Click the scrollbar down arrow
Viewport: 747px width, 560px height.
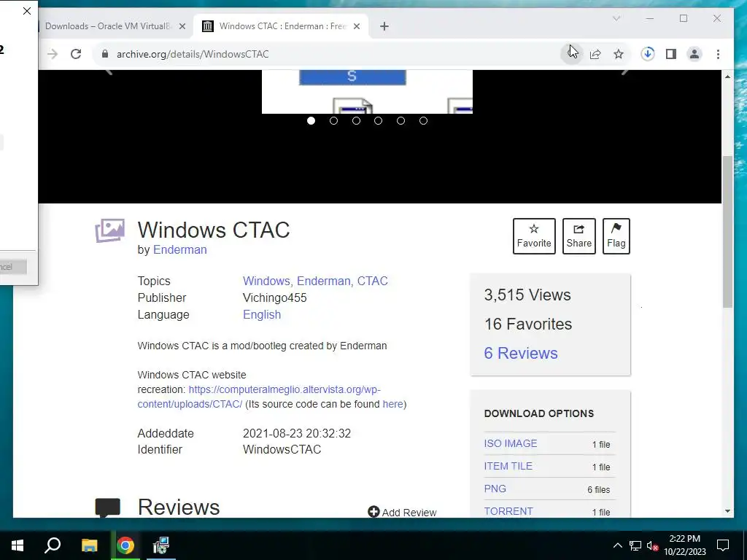727,511
